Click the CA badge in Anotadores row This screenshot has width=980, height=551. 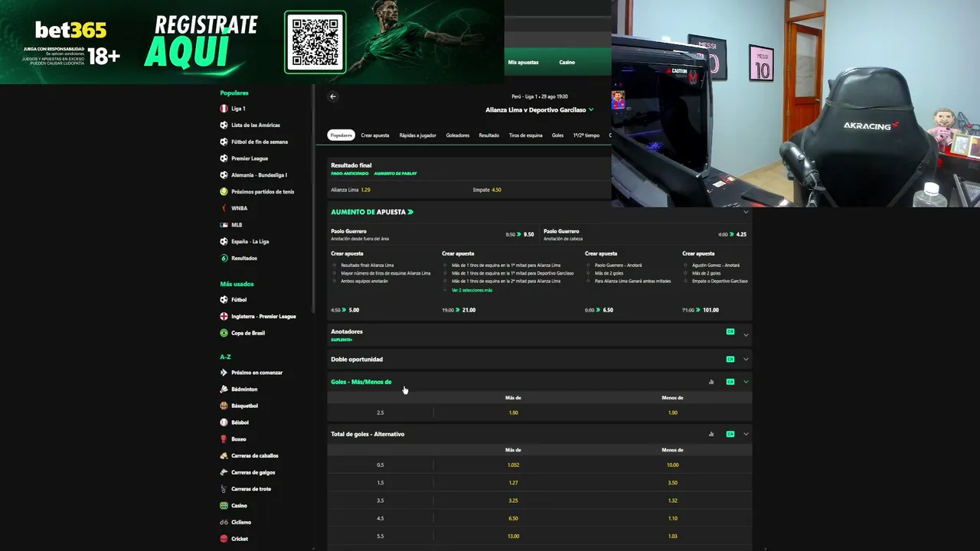click(x=730, y=331)
